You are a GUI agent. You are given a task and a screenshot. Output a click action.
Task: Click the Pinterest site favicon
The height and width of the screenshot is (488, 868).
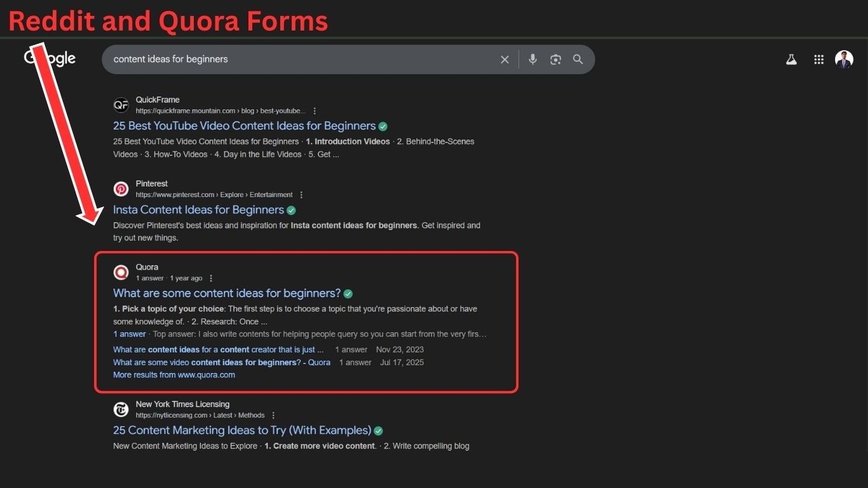[x=121, y=189]
